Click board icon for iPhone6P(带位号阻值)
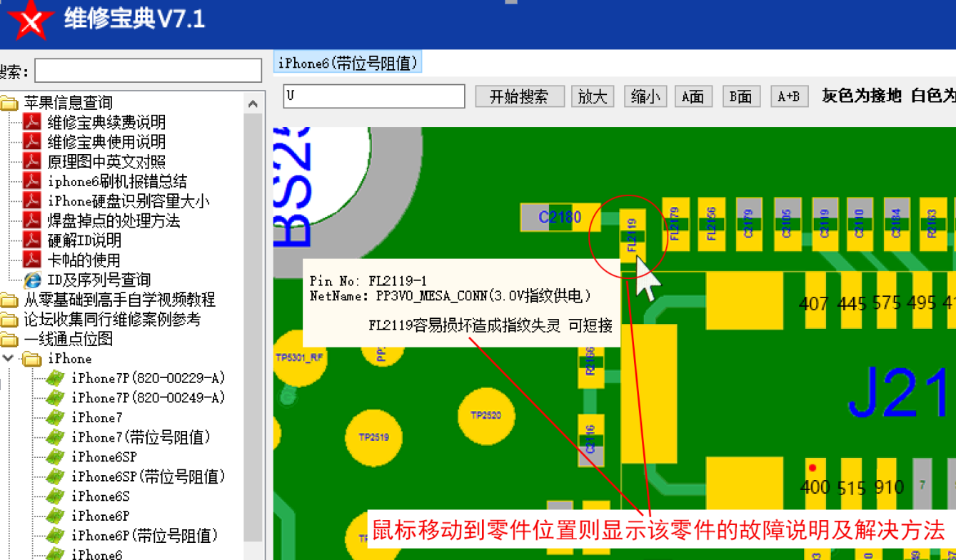Screen dimensions: 956x560 [56, 536]
